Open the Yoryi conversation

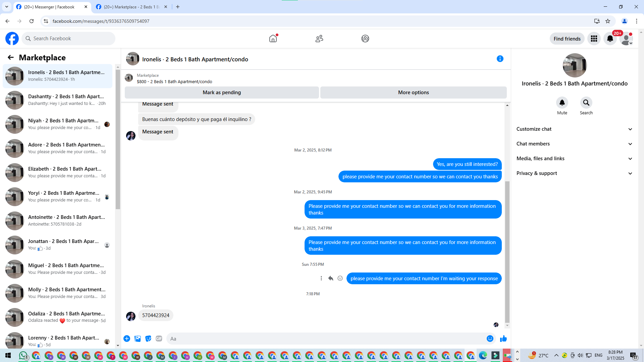[x=58, y=197]
